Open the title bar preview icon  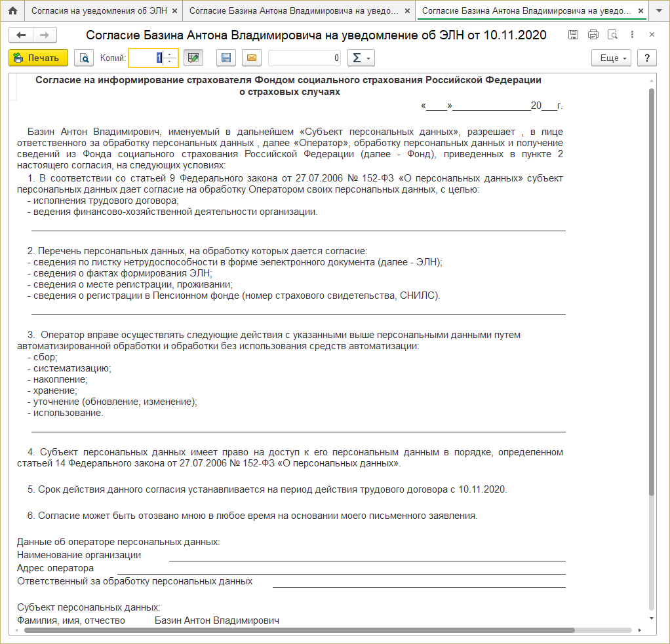[x=612, y=35]
